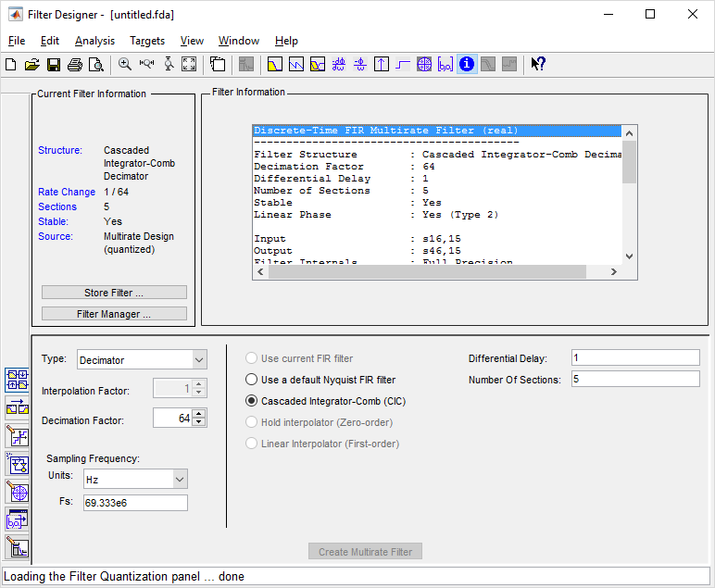
Task: Display the Pole/Zero Plot
Action: point(424,65)
